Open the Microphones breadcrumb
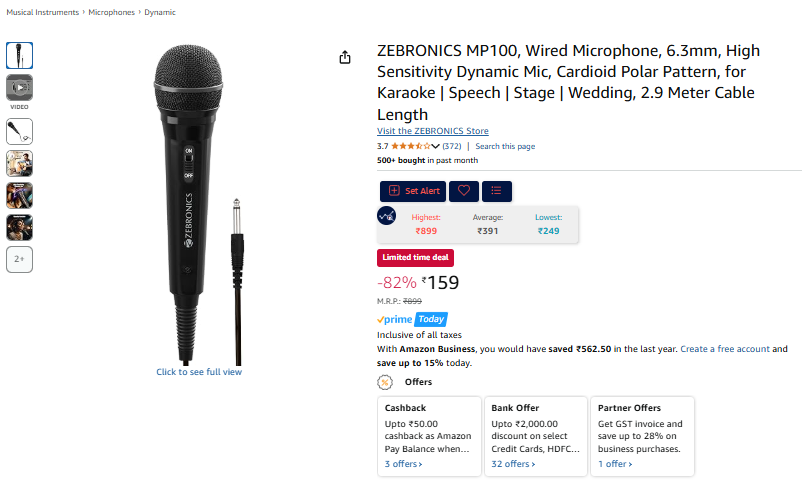This screenshot has width=809, height=487. click(x=112, y=12)
